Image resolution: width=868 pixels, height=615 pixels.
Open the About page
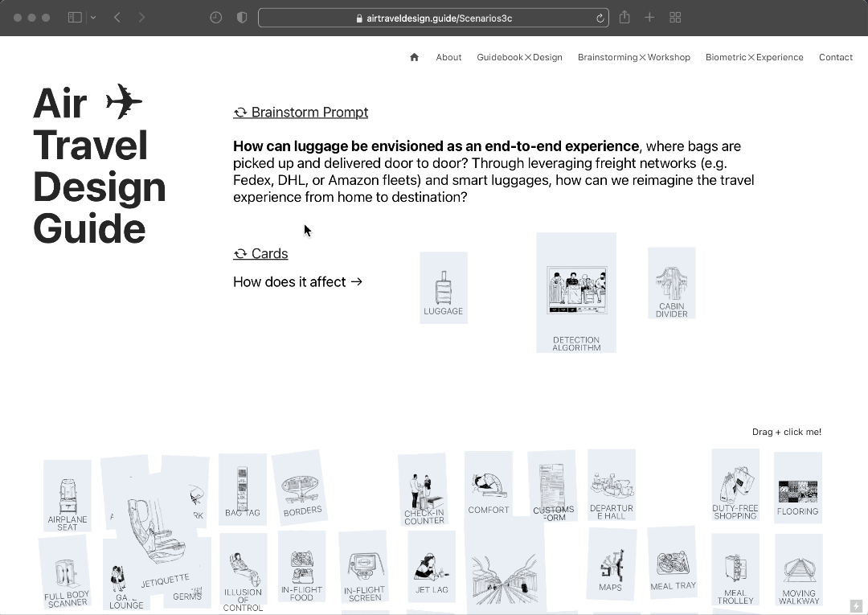(x=448, y=57)
